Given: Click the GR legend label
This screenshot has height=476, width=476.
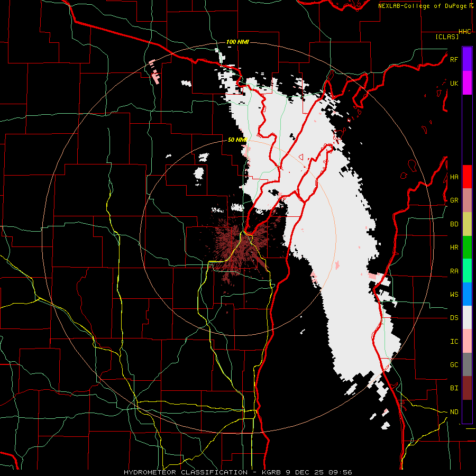Looking at the screenshot, I should tap(454, 200).
